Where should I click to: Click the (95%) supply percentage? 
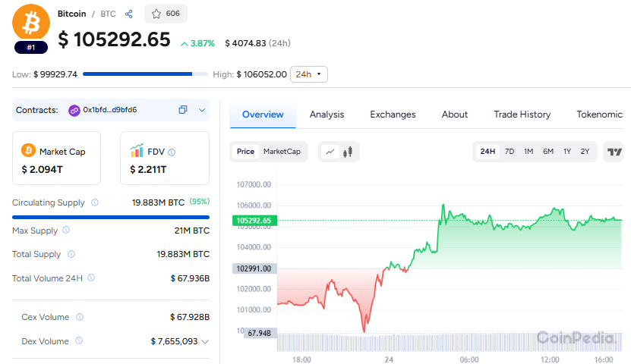click(x=200, y=201)
